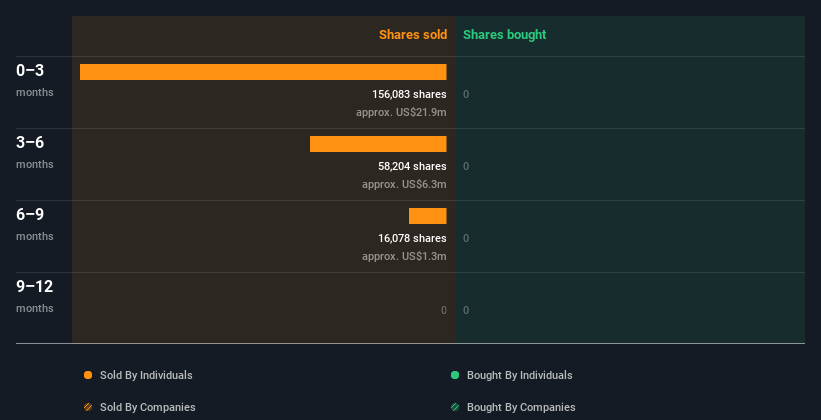Click the striped Bought By Companies legend icon
This screenshot has height=420, width=821.
click(x=455, y=407)
